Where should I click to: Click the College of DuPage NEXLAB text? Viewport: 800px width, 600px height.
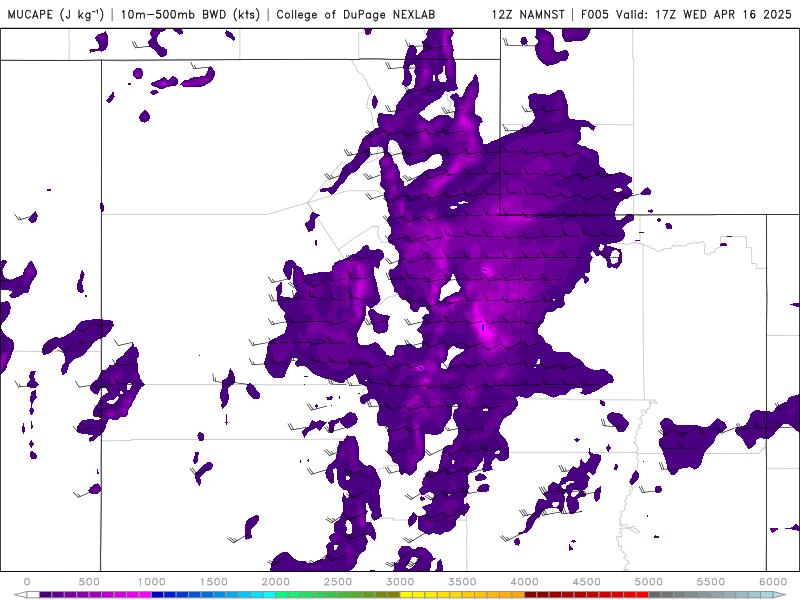[356, 14]
